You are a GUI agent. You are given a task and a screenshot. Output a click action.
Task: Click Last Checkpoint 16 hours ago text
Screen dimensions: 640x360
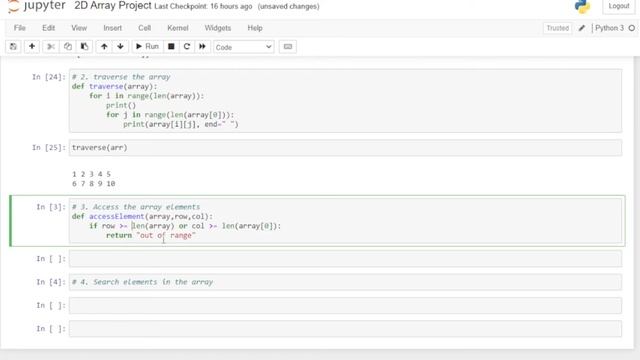pyautogui.click(x=203, y=7)
